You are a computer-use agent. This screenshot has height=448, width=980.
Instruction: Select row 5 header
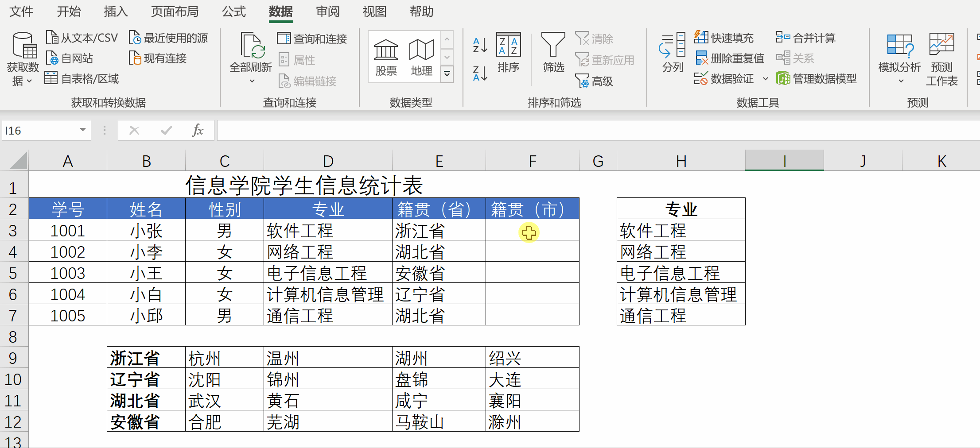point(13,273)
